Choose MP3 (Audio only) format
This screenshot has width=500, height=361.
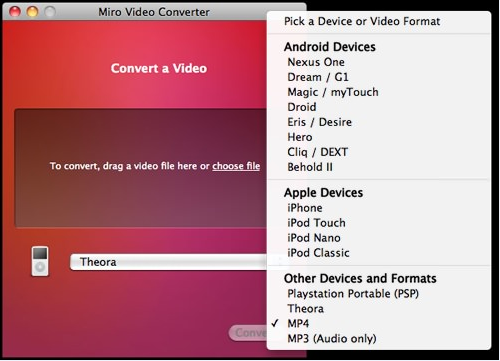click(x=379, y=339)
